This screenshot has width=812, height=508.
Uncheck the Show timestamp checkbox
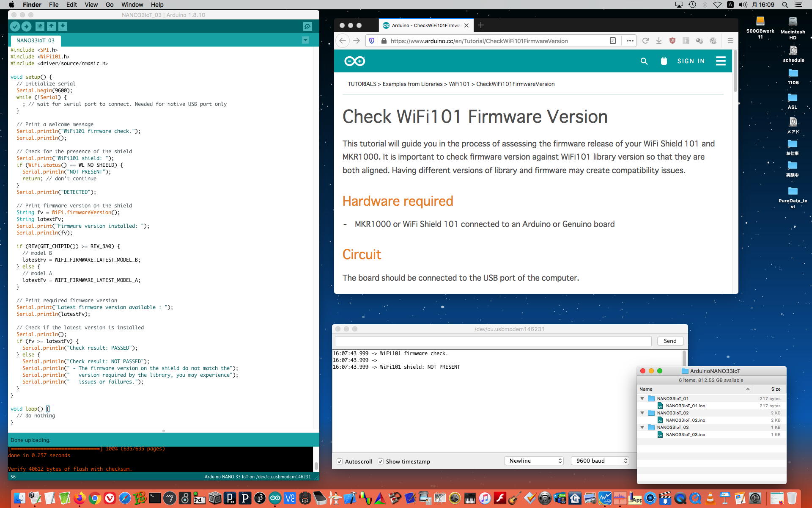(381, 461)
